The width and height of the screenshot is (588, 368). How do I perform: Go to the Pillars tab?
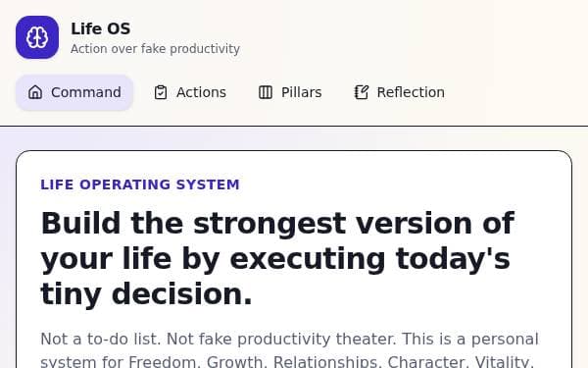(290, 92)
